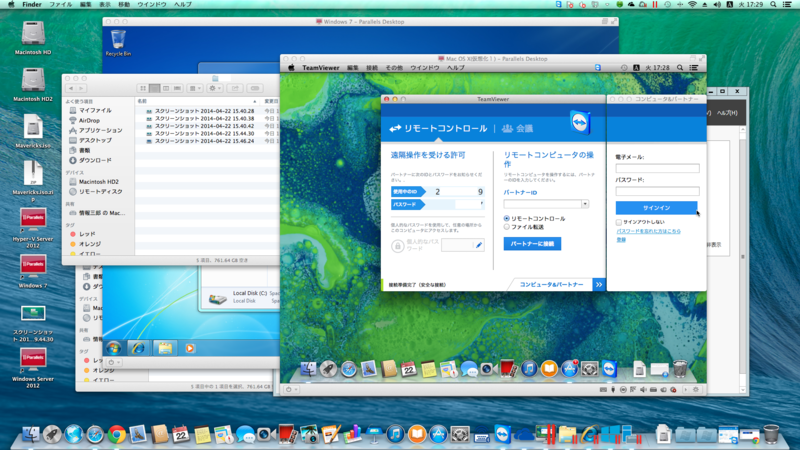The height and width of the screenshot is (450, 800).
Task: Select スクリーンショット 2014-04-22 15.40.28 in Finder
Action: tap(204, 111)
